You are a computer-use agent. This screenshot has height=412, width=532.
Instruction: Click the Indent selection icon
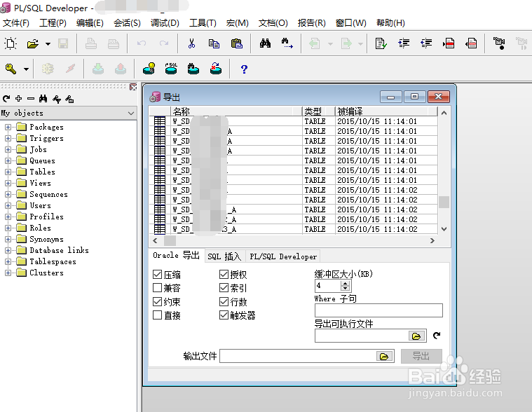(x=404, y=43)
